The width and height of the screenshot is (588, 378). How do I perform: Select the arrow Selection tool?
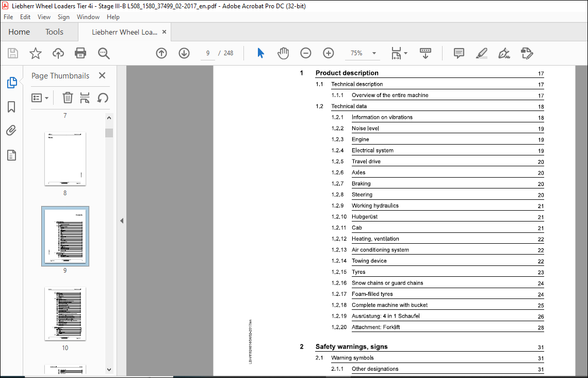click(260, 53)
